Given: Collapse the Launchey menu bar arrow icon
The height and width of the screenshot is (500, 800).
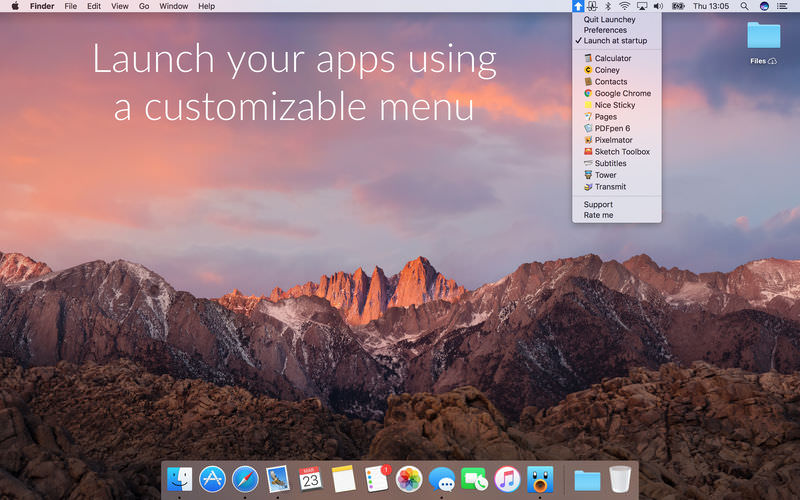Looking at the screenshot, I should (x=578, y=6).
